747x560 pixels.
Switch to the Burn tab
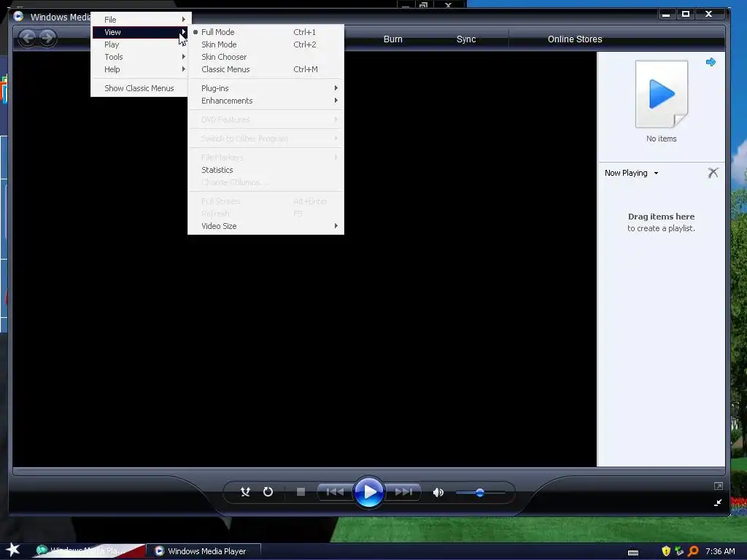pos(393,39)
